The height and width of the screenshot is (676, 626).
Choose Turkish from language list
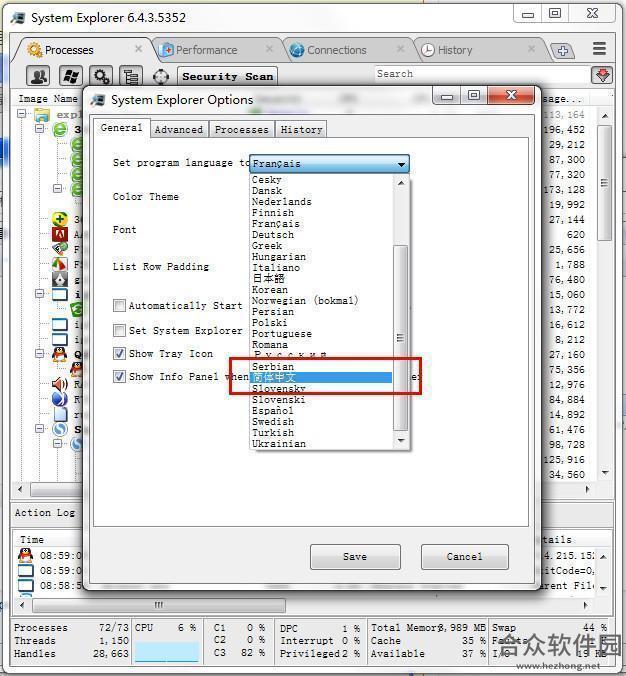pos(321,432)
